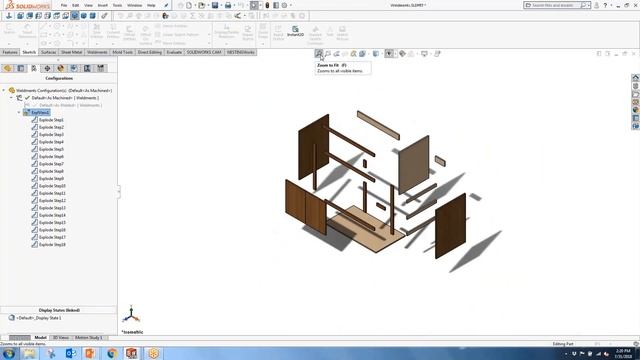Click the view orientation triad in viewport
Screen dimensions: 640x360
pos(131,314)
